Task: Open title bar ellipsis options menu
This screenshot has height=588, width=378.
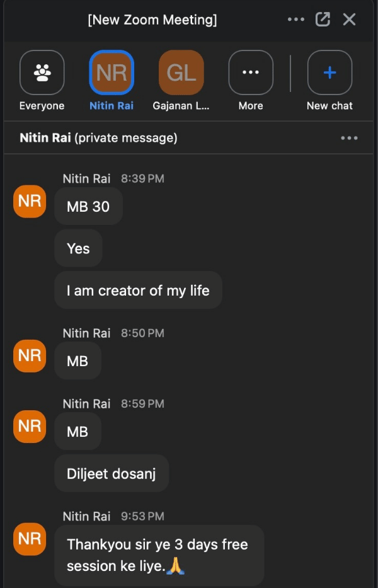Action: coord(295,20)
